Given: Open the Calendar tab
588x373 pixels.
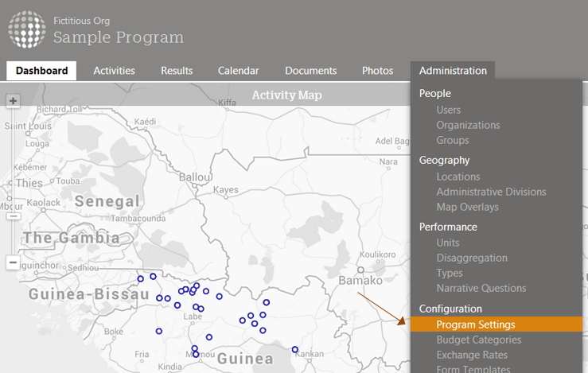Looking at the screenshot, I should (x=238, y=71).
